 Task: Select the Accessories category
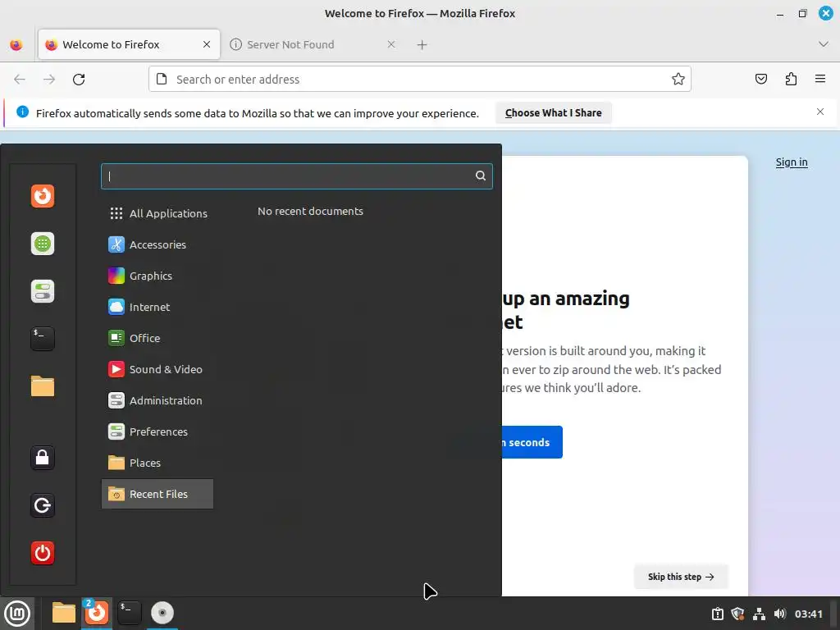pyautogui.click(x=158, y=244)
